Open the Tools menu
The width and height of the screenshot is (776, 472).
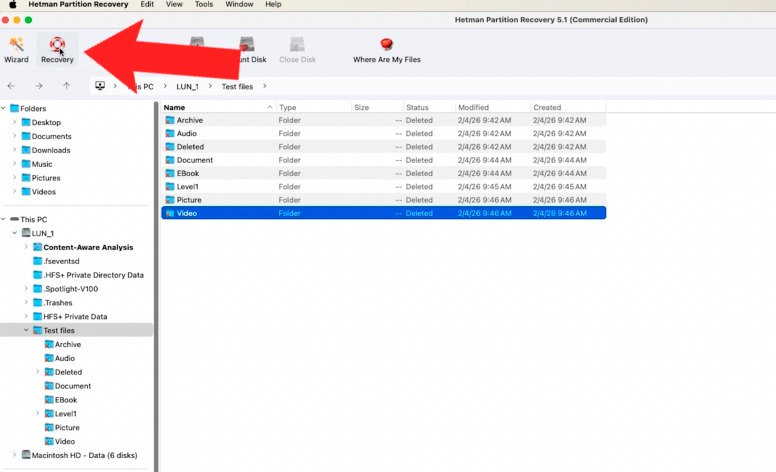coord(204,4)
